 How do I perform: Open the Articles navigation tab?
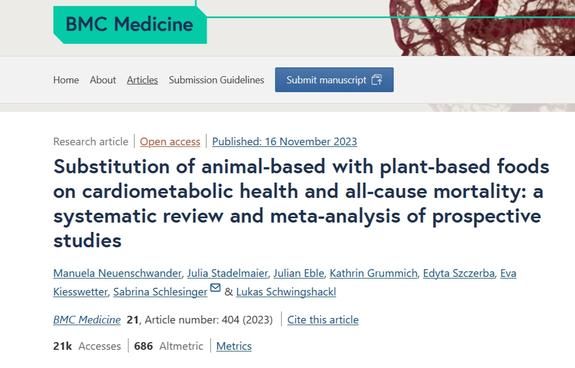(x=142, y=80)
